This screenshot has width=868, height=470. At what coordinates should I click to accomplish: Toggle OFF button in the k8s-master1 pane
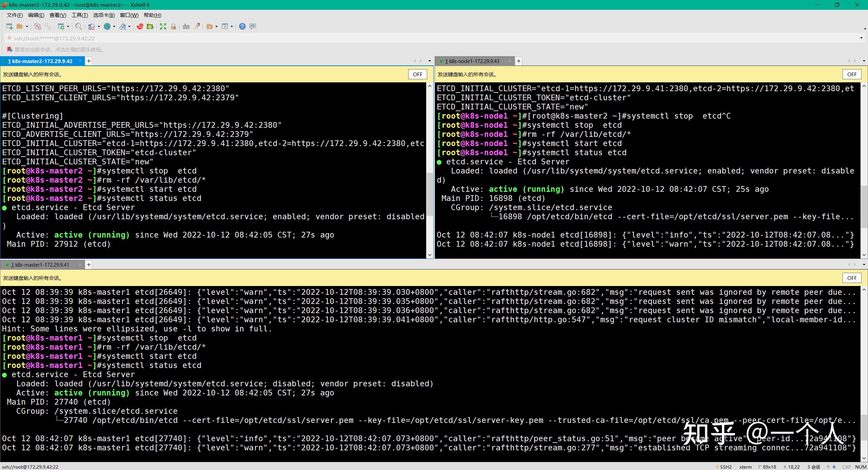[x=852, y=278]
